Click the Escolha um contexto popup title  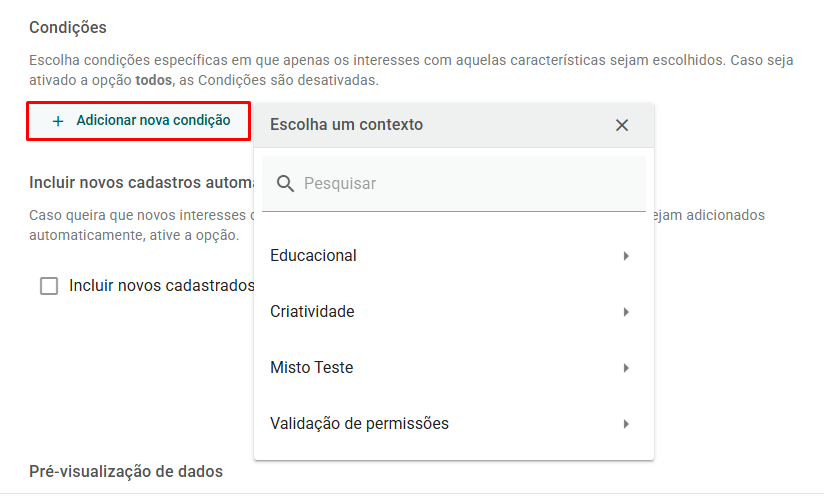point(346,125)
